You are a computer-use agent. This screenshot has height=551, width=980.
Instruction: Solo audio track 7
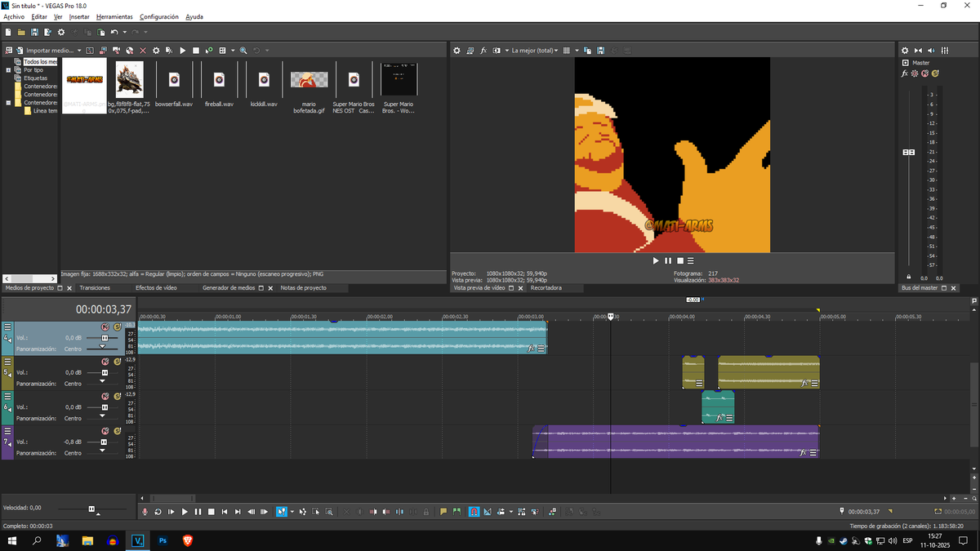[x=117, y=430]
